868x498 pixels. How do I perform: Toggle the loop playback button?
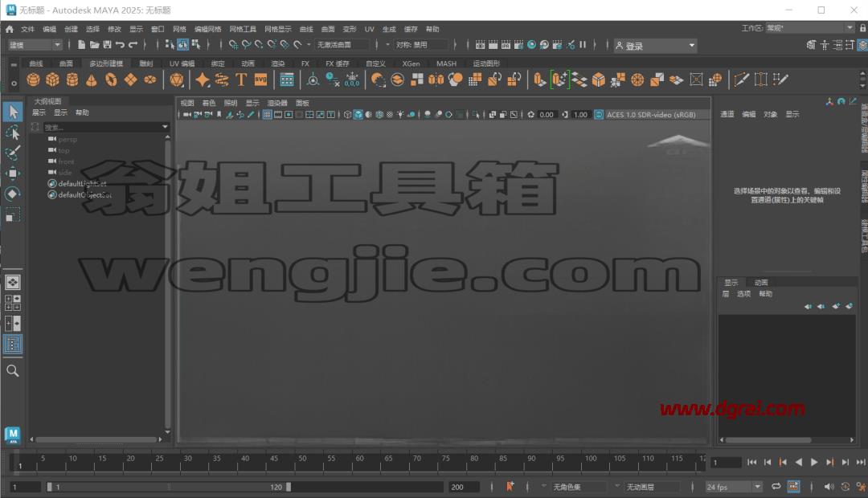pos(776,487)
